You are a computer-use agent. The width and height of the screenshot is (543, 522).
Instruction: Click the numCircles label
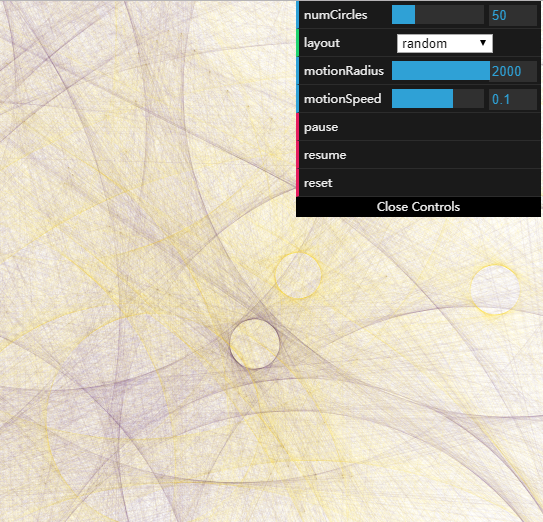[336, 15]
